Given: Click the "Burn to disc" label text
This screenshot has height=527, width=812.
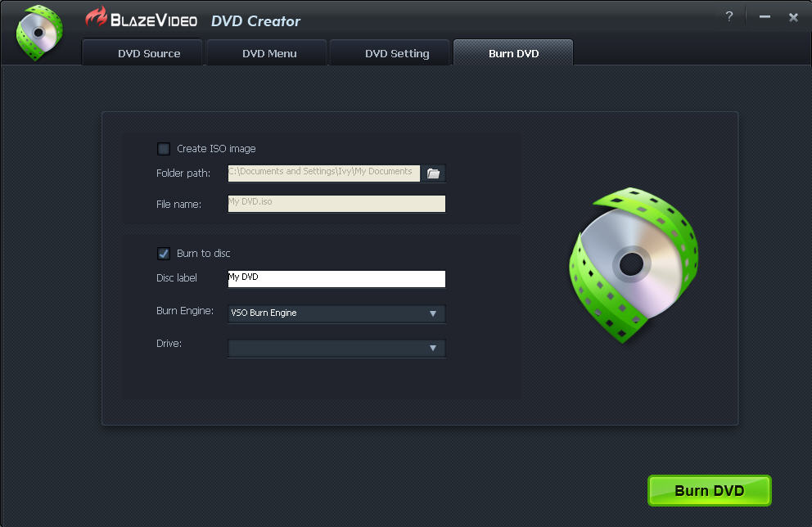Looking at the screenshot, I should click(204, 253).
